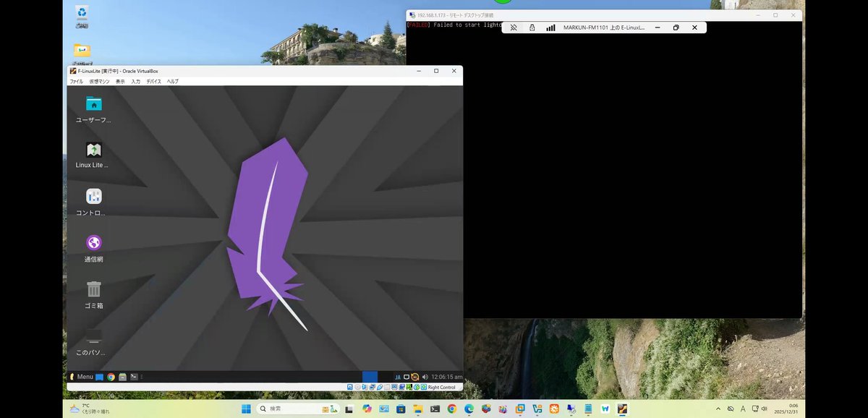This screenshot has height=418, width=868.
Task: Launch Edge from the Windows taskbar
Action: point(469,409)
